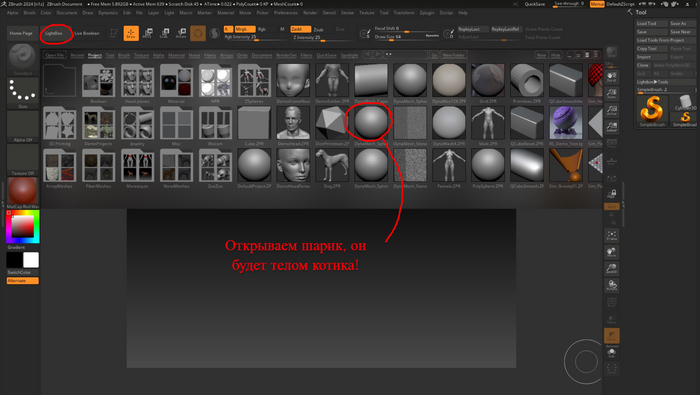Adjust the Z Intensity slider
Image resolution: width=700 pixels, height=395 pixels.
tap(322, 37)
